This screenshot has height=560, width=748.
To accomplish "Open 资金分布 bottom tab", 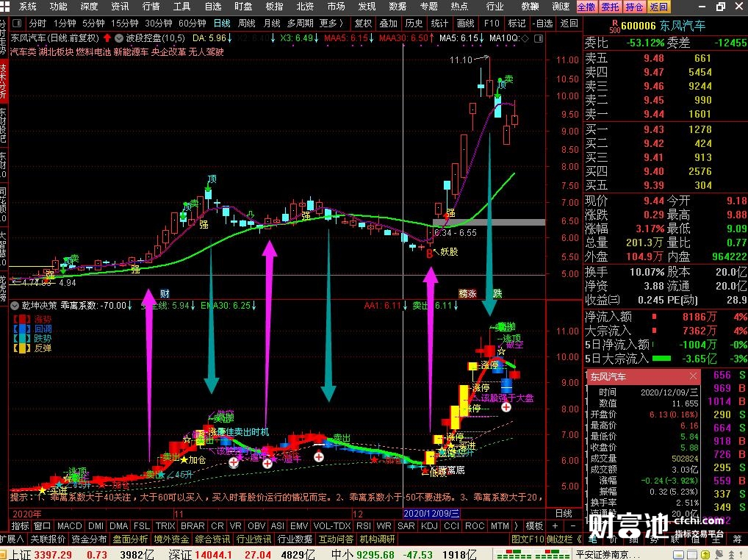I will [89, 539].
